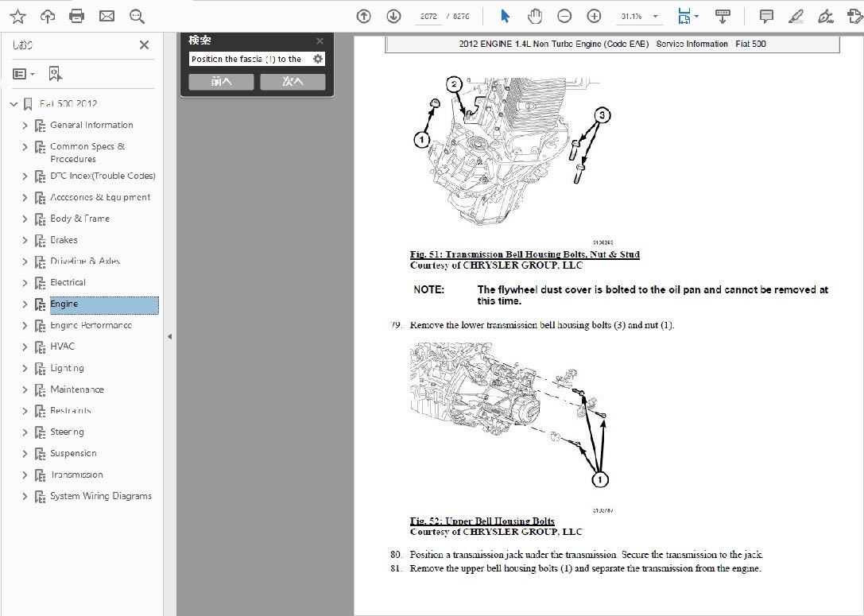Click the next search result button
The image size is (864, 616).
pos(293,82)
